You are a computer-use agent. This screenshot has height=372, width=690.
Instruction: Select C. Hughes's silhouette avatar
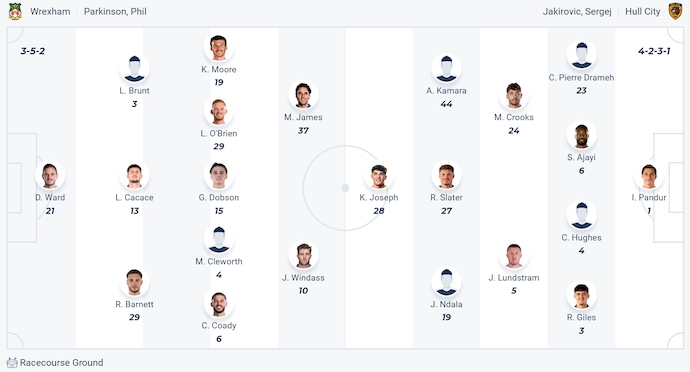[x=581, y=216]
